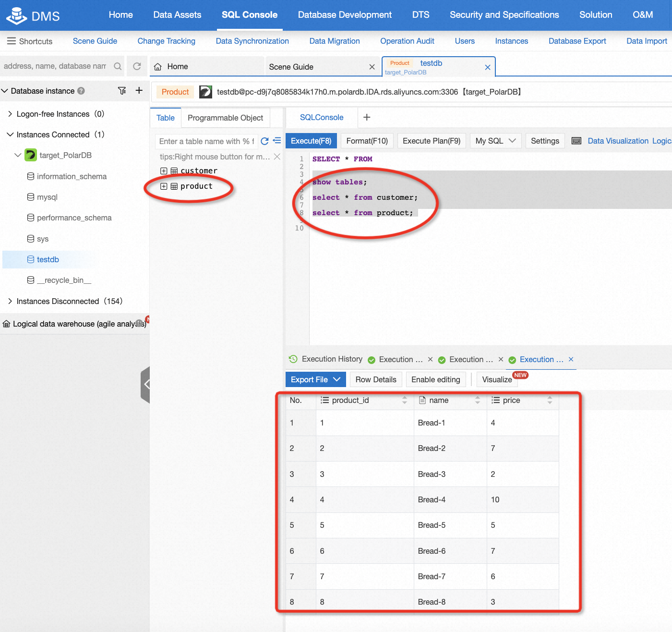Select the information_schema database
The height and width of the screenshot is (632, 672).
(x=72, y=176)
